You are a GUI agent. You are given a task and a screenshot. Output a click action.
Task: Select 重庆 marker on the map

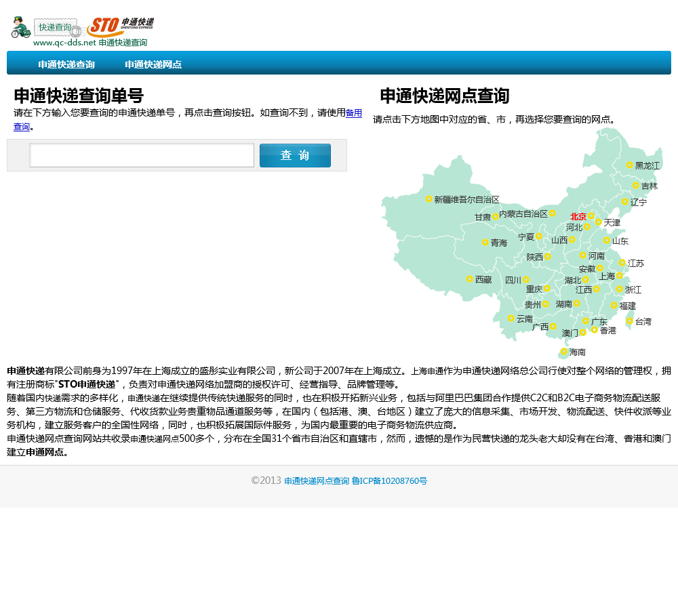(546, 288)
